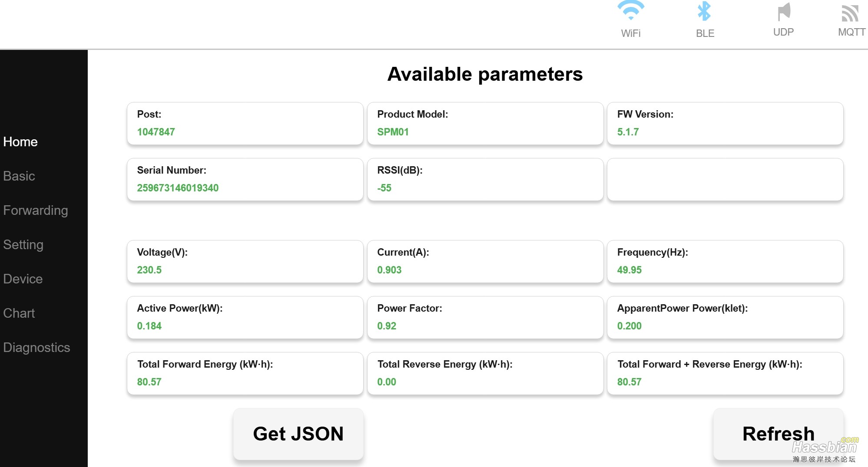Screen dimensions: 868x467
Task: Click the Voltage(V) parameter card
Action: (x=245, y=261)
